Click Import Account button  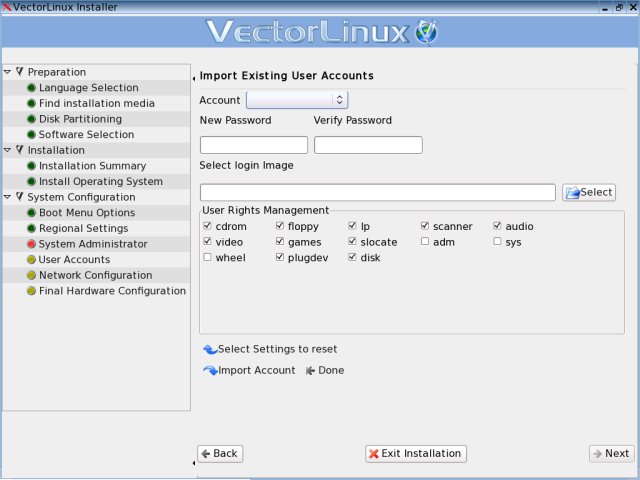249,371
